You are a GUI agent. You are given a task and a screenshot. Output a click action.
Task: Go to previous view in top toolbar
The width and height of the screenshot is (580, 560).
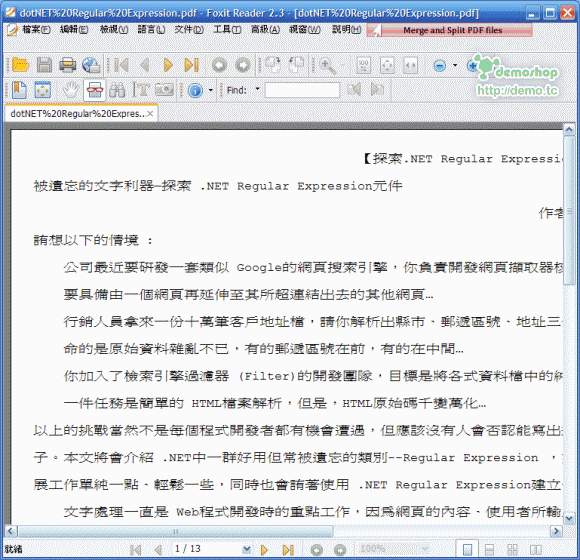[x=219, y=65]
